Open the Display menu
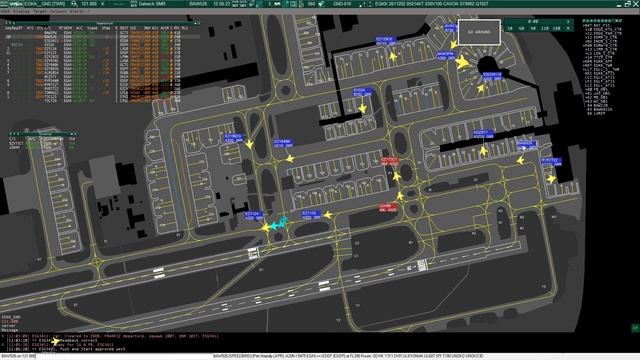Image resolution: width=640 pixels, height=360 pixels. tap(22, 11)
